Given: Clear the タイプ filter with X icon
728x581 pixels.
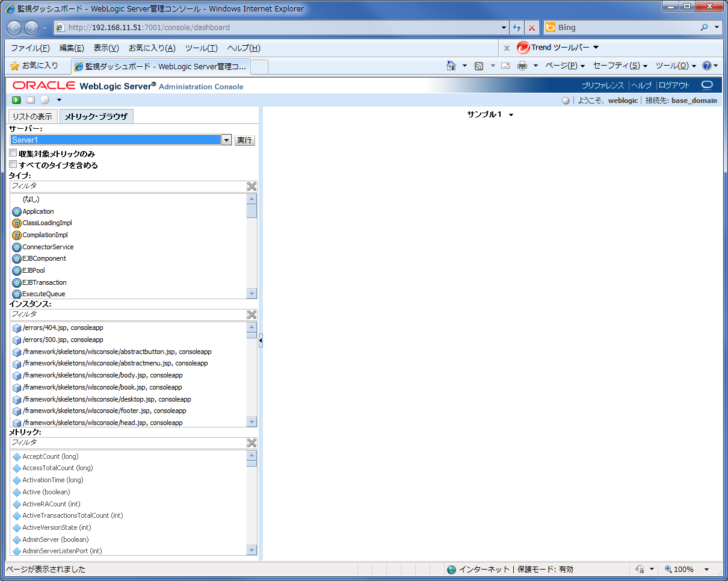Looking at the screenshot, I should [251, 187].
